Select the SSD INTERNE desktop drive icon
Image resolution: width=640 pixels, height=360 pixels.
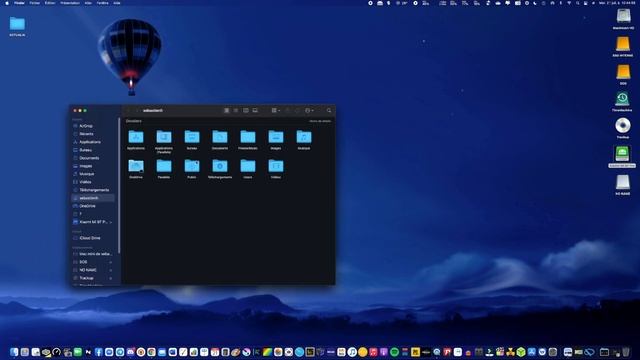point(623,47)
